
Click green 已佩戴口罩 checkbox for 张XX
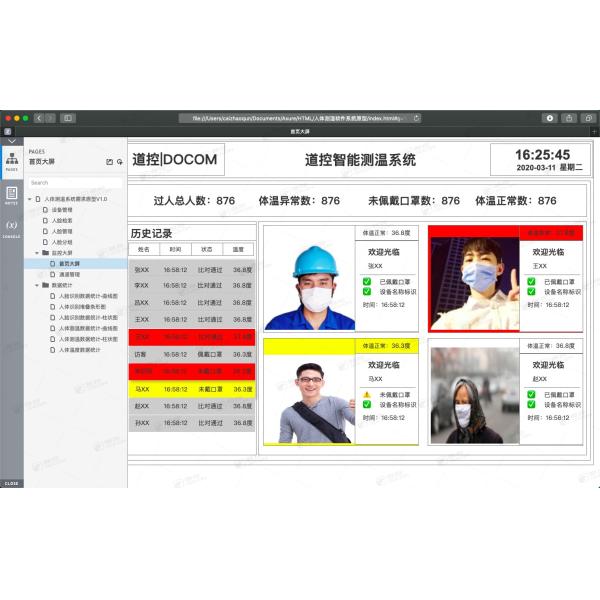pyautogui.click(x=367, y=281)
